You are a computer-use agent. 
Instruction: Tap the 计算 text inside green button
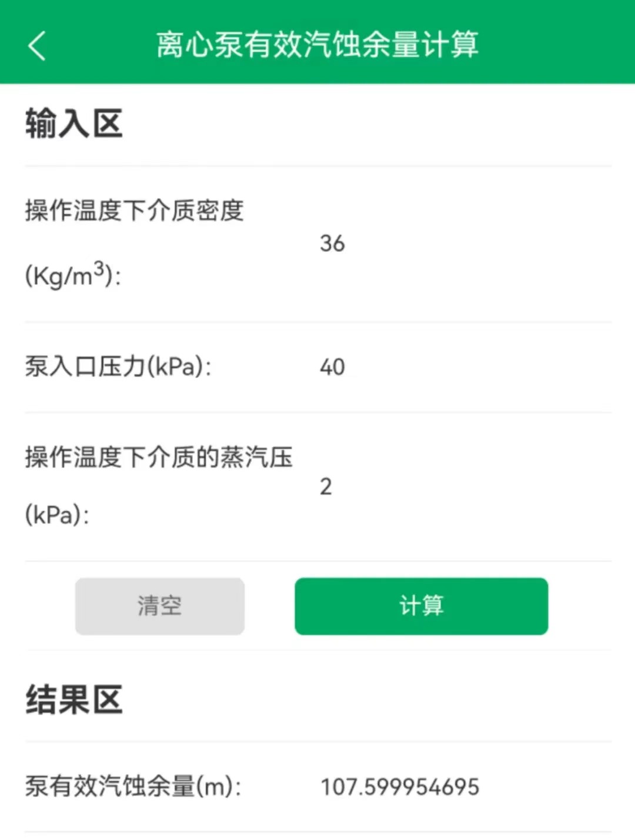421,606
